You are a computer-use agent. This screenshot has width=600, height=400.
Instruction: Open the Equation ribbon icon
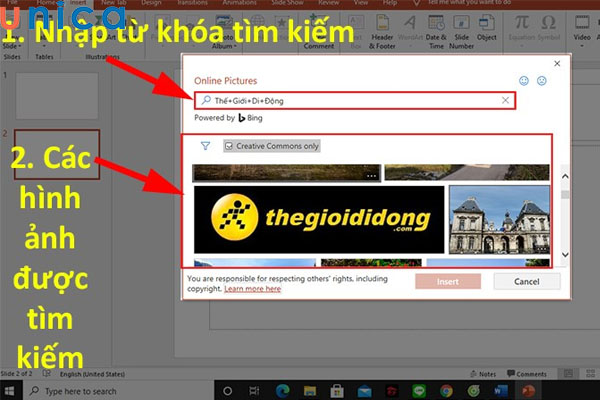(522, 29)
